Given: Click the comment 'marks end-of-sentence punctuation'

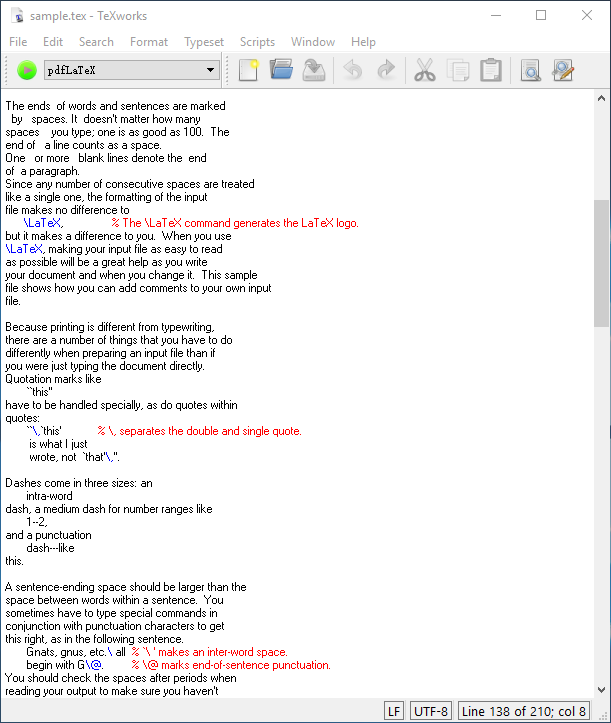Looking at the screenshot, I should 231,665.
